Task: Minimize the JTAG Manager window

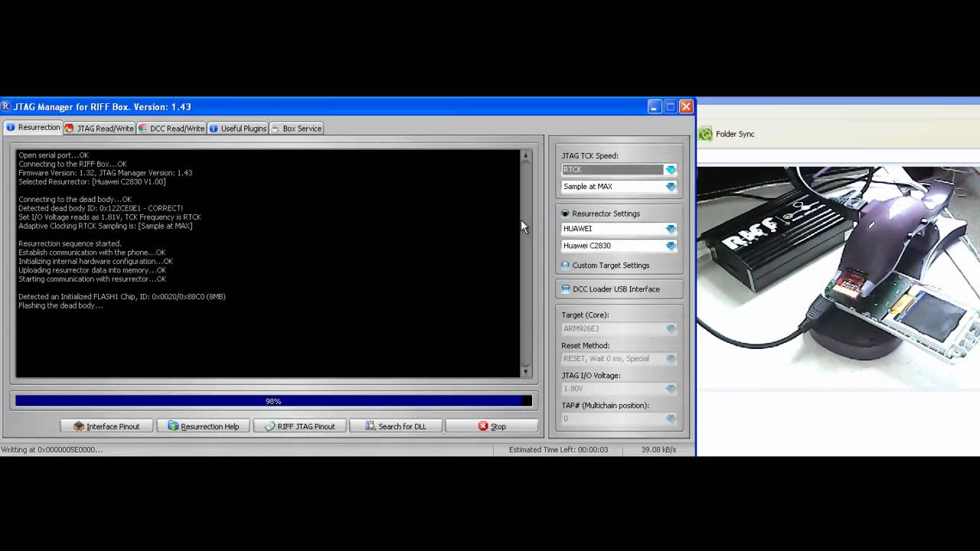Action: click(x=655, y=106)
